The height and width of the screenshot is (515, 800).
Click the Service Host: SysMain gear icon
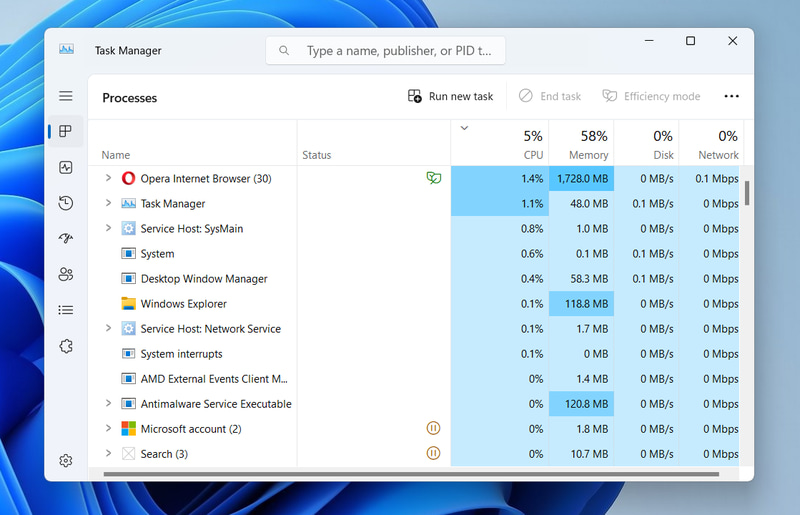(x=129, y=228)
